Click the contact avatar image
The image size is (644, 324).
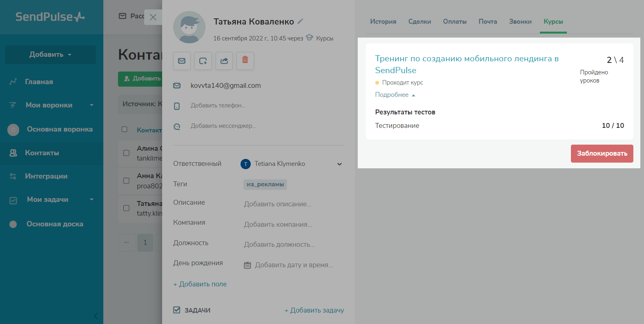pos(189,27)
